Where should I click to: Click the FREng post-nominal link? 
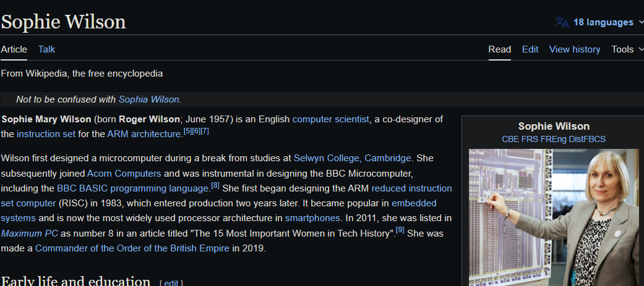coord(554,140)
